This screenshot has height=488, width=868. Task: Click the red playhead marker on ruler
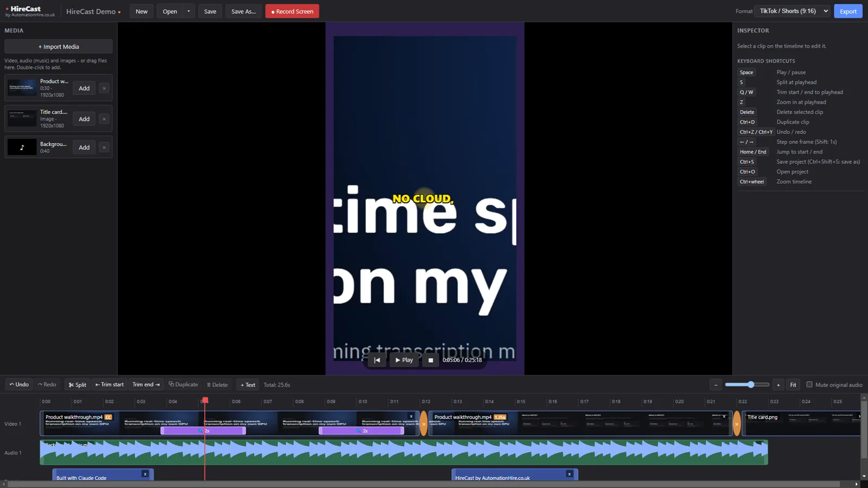point(205,400)
